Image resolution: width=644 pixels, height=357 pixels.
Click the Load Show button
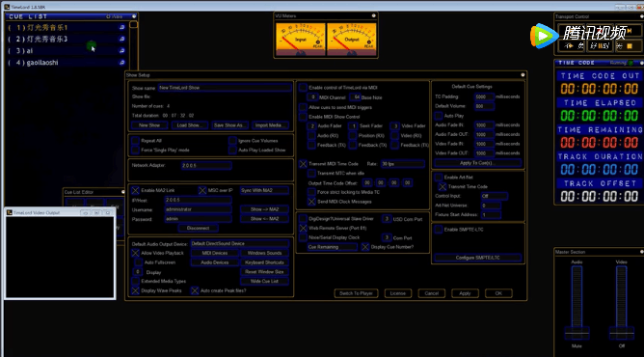tap(189, 125)
